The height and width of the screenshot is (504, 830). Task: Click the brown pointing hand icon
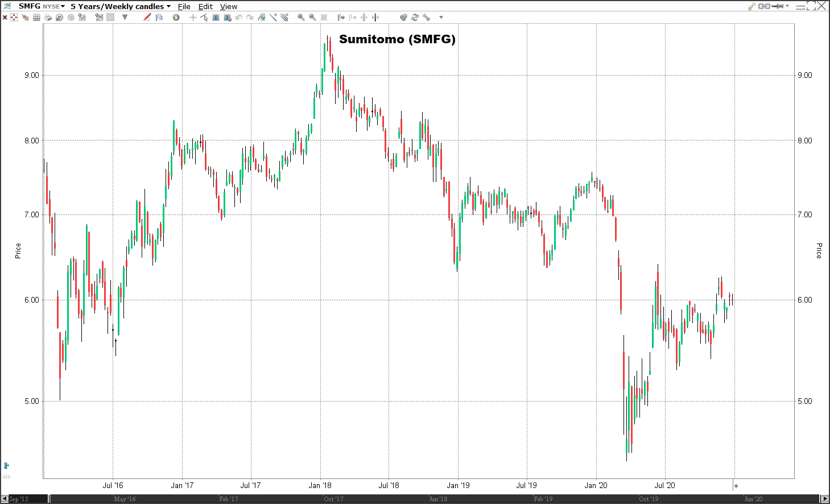click(x=25, y=17)
